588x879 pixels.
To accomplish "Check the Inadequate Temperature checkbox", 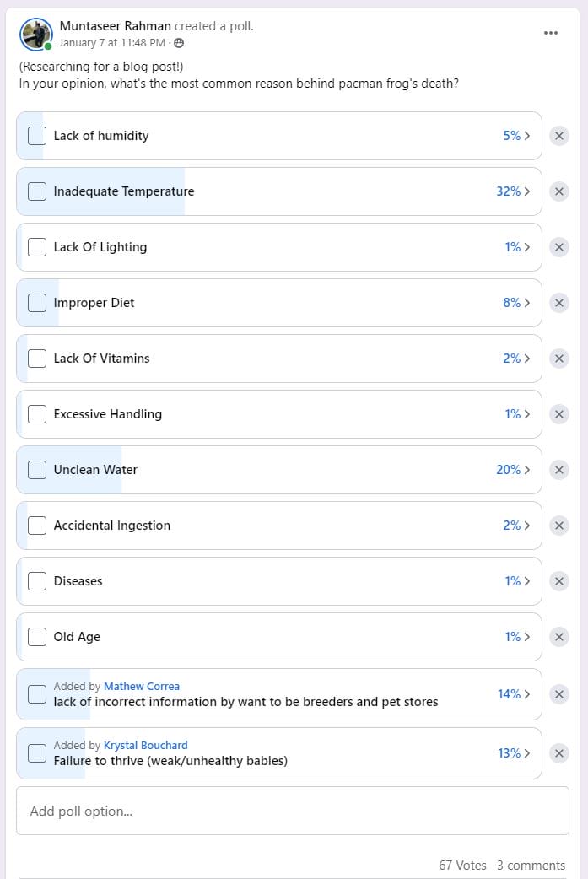I will [x=37, y=191].
